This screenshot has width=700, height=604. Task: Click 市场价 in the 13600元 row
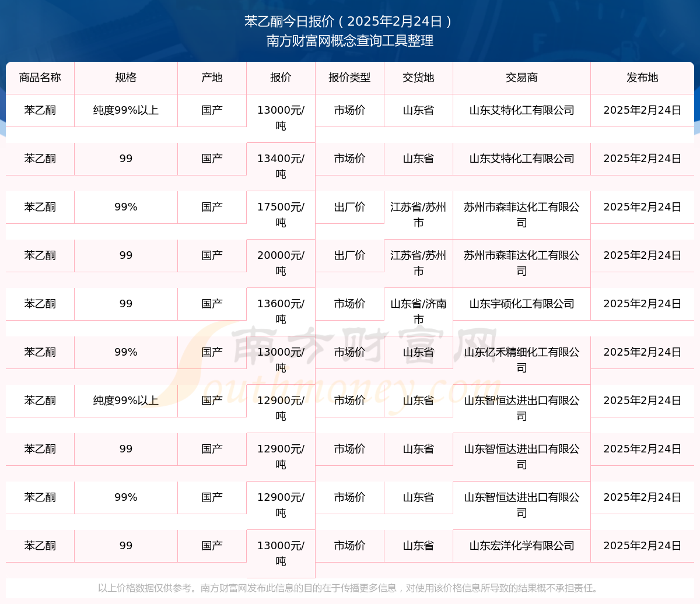point(349,304)
